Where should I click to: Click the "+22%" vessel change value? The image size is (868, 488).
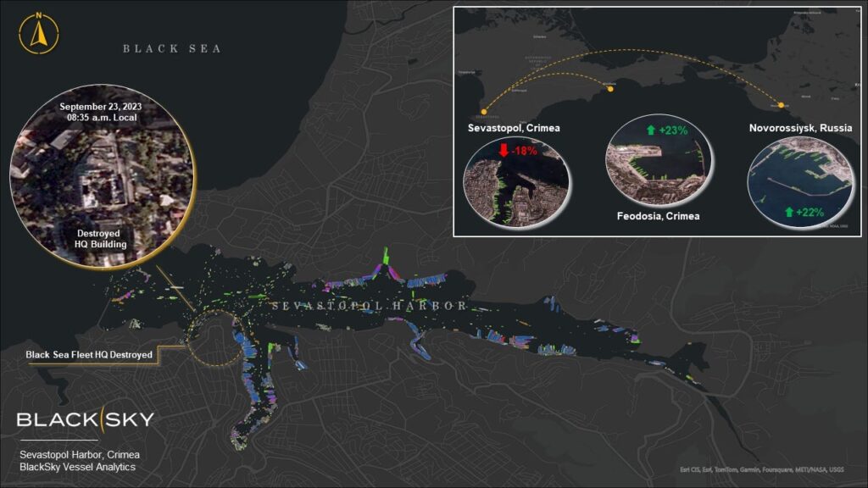tap(810, 212)
